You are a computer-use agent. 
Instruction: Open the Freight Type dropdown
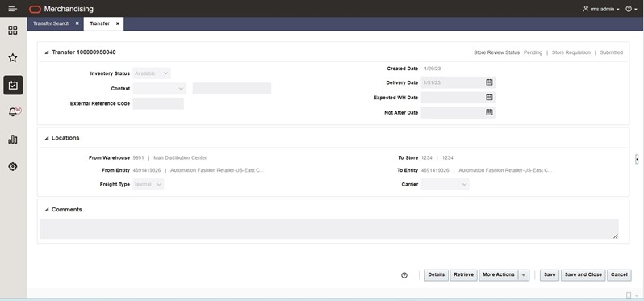coord(148,184)
